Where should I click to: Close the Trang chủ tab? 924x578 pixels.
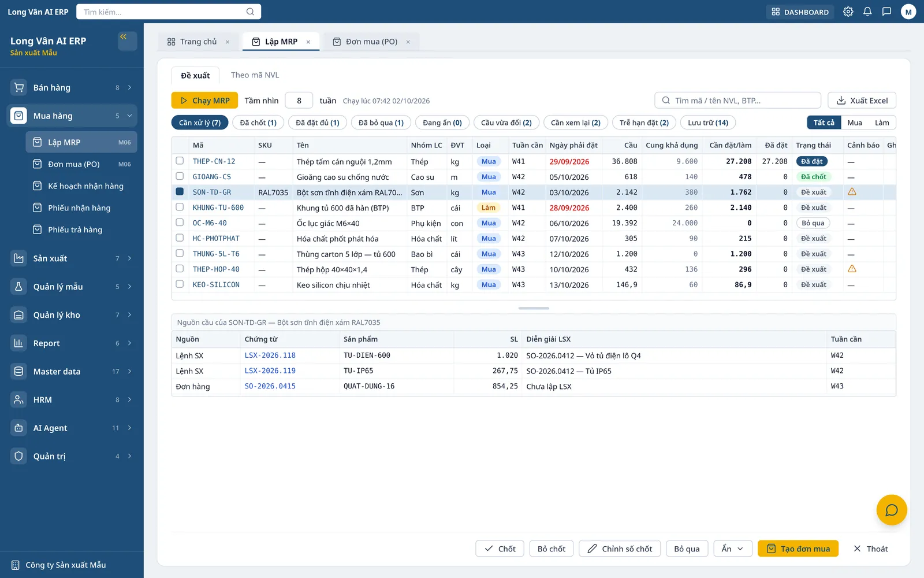pyautogui.click(x=228, y=42)
